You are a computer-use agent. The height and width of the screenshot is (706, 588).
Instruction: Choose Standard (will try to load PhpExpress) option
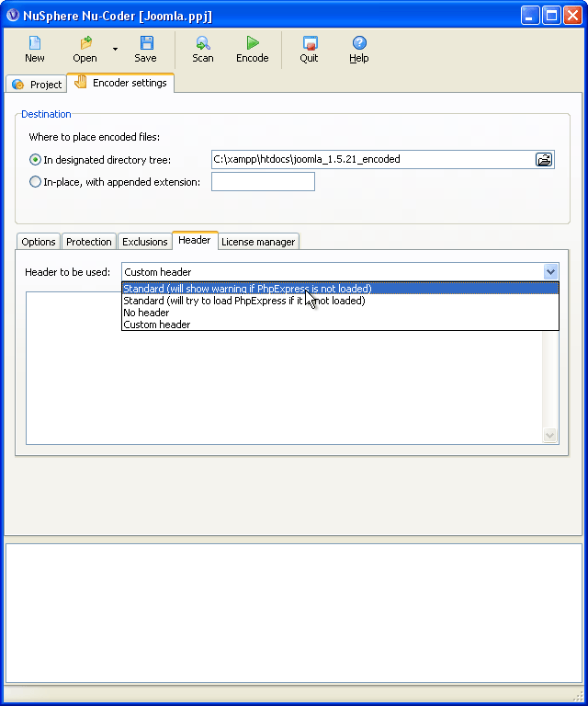340,301
